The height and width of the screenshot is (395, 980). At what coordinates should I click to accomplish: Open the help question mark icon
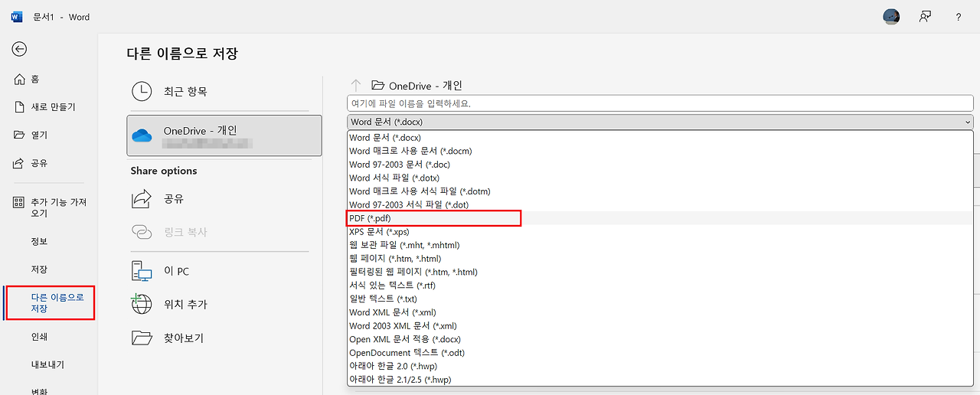pyautogui.click(x=958, y=17)
